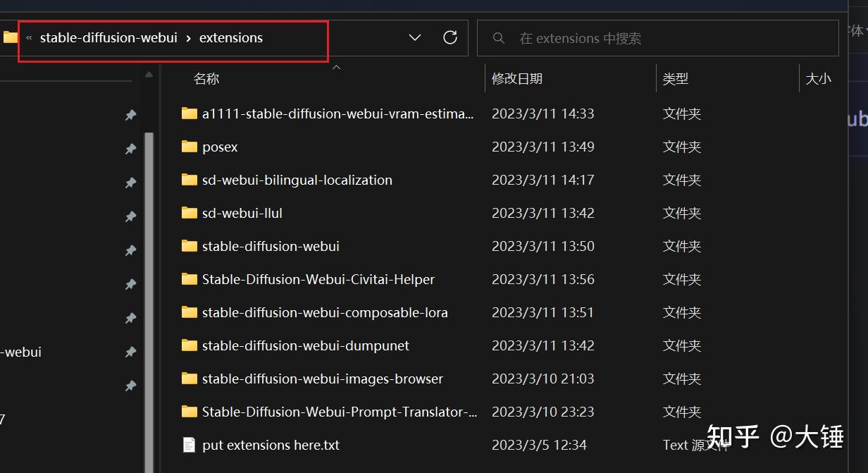This screenshot has width=868, height=473.
Task: Click the 类型 column header
Action: point(674,78)
